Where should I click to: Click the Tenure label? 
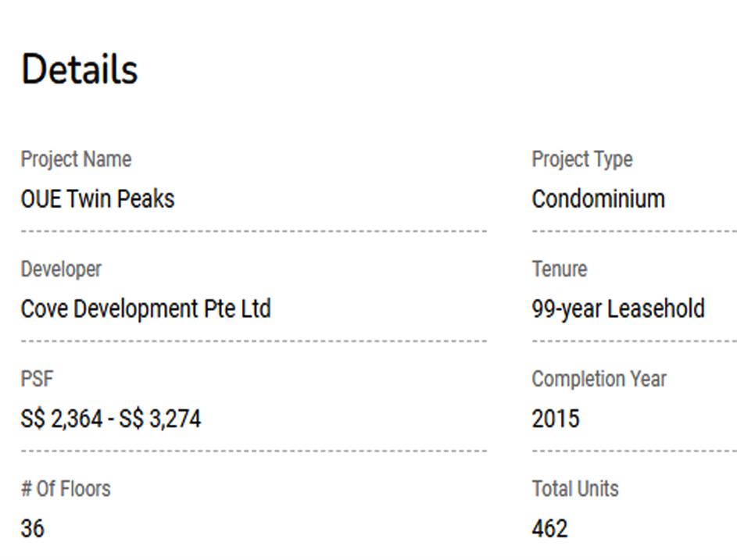coord(560,269)
